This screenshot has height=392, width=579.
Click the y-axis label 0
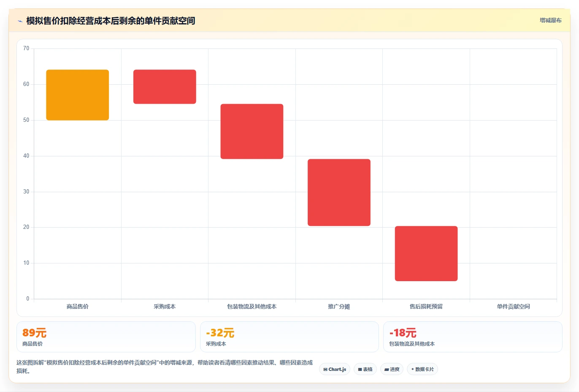point(28,299)
